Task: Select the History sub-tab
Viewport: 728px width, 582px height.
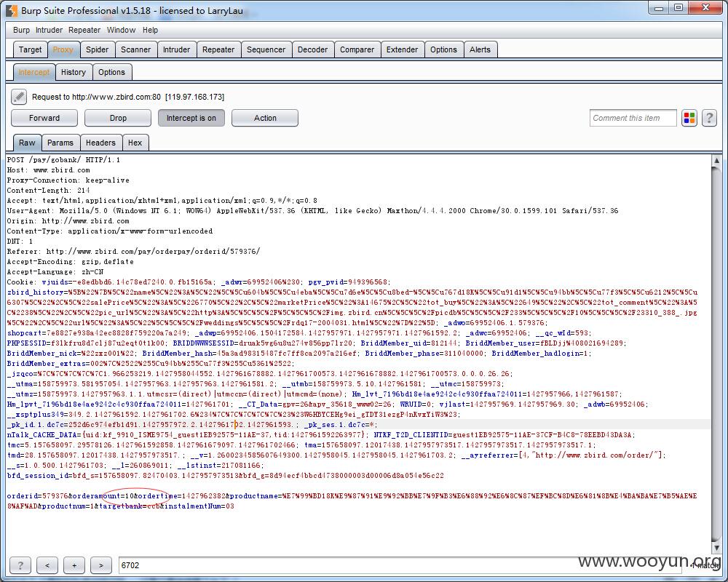Action: coord(74,72)
